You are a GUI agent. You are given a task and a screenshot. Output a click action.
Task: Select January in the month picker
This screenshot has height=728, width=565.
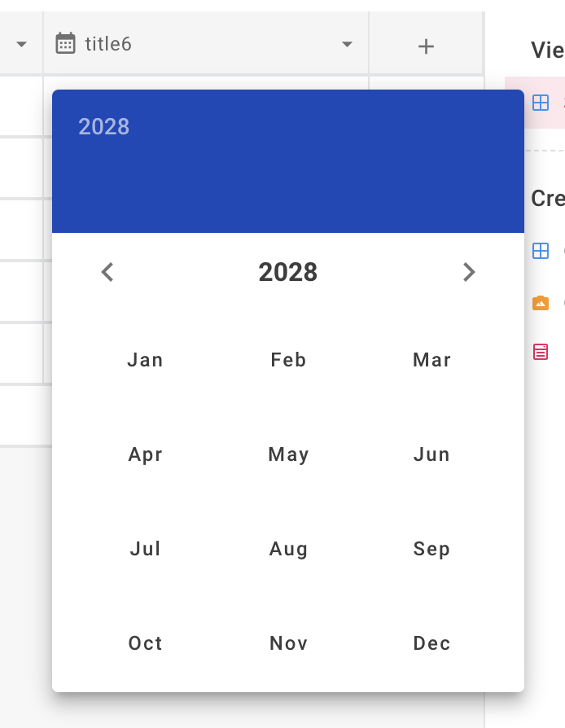click(x=145, y=359)
